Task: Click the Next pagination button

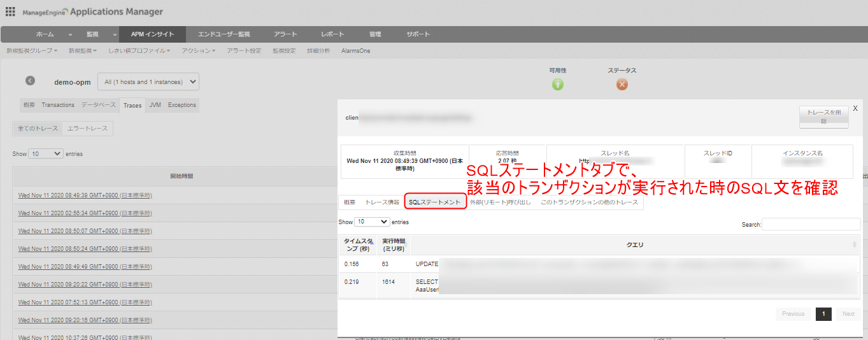Action: (x=848, y=314)
